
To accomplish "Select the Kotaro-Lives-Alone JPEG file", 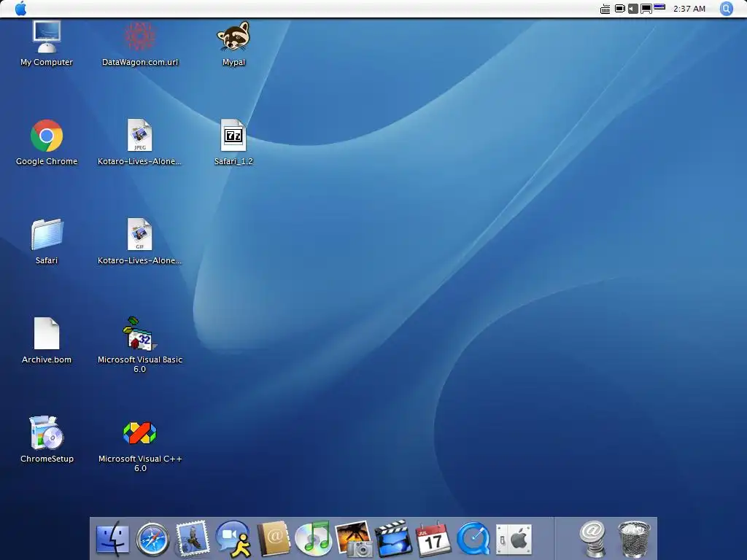I will click(x=139, y=135).
